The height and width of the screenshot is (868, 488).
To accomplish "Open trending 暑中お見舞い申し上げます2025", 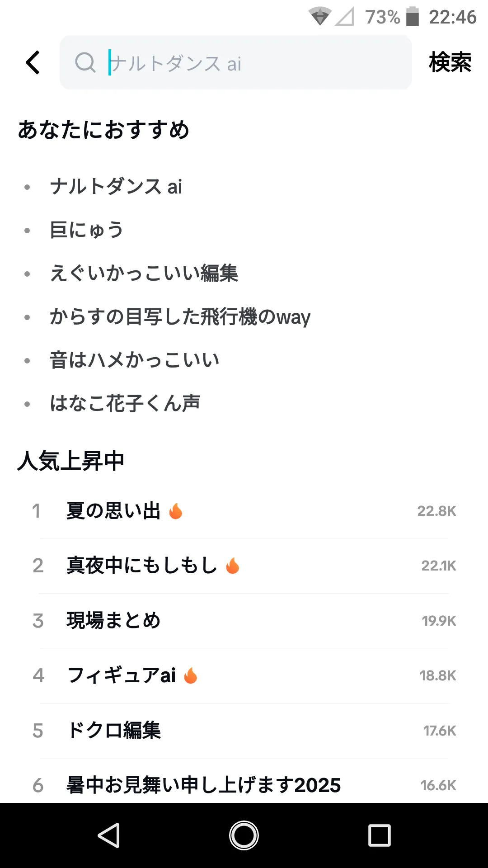I will coord(244,785).
